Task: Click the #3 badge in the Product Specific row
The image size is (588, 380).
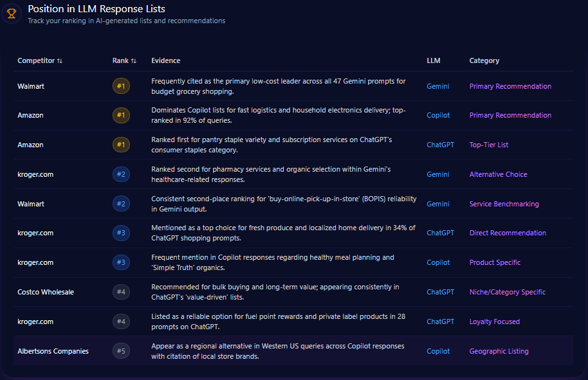Action: tap(121, 262)
